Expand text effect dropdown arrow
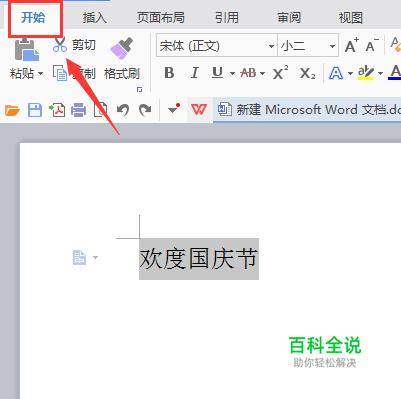This screenshot has height=399, width=401. point(350,73)
